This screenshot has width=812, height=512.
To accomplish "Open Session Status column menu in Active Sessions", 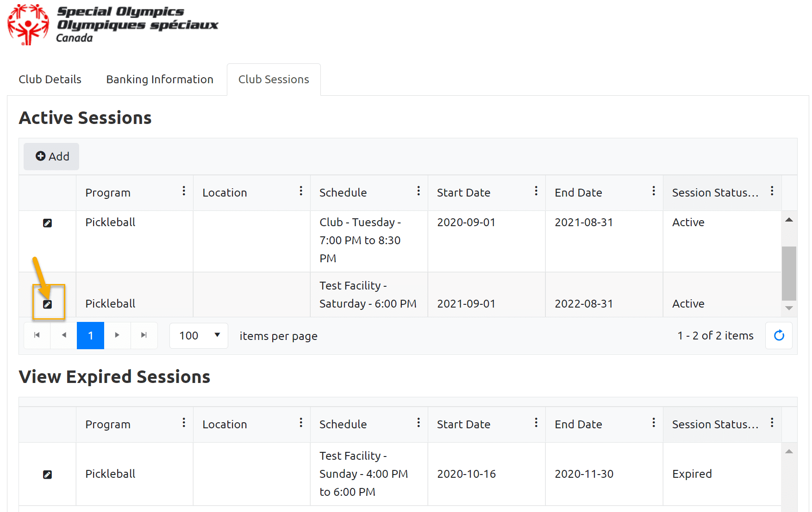I will [x=772, y=191].
